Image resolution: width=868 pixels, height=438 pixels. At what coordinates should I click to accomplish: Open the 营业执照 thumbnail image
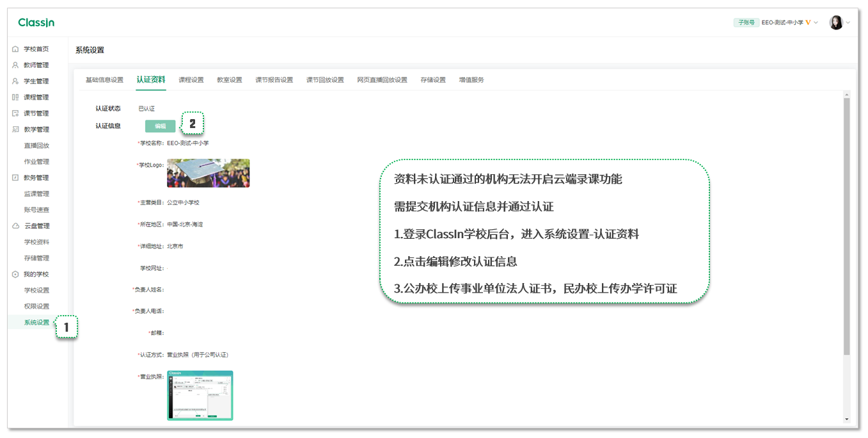(x=200, y=395)
